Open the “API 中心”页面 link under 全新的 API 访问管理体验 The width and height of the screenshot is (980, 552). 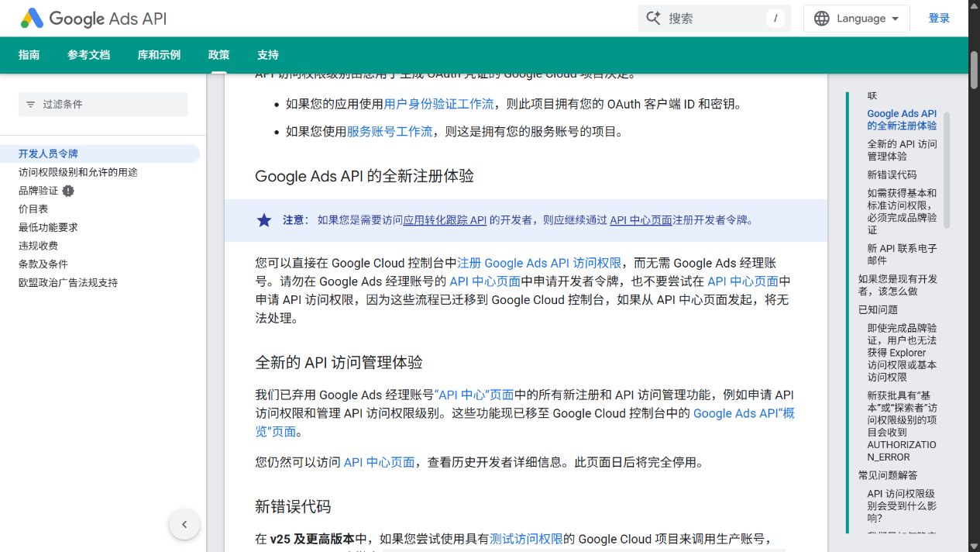click(x=474, y=395)
